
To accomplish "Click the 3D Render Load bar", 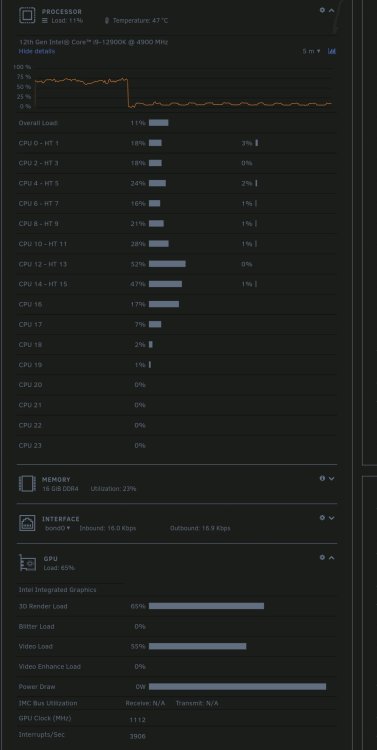I will pyautogui.click(x=206, y=606).
